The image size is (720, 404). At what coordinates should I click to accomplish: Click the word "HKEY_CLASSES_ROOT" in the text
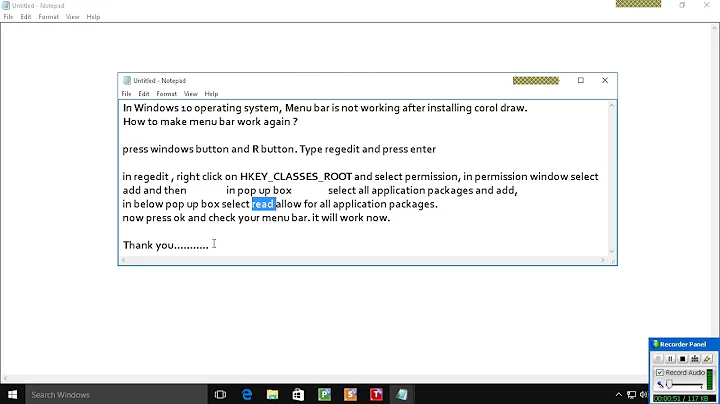coord(296,177)
